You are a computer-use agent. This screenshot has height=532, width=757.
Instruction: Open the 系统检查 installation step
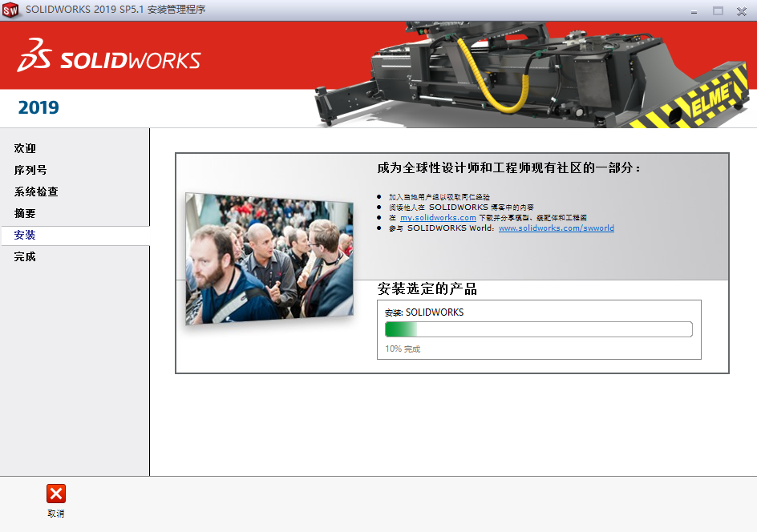coord(35,191)
